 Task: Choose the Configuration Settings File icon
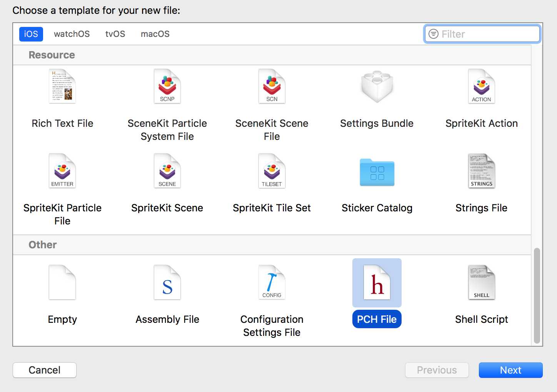(272, 282)
